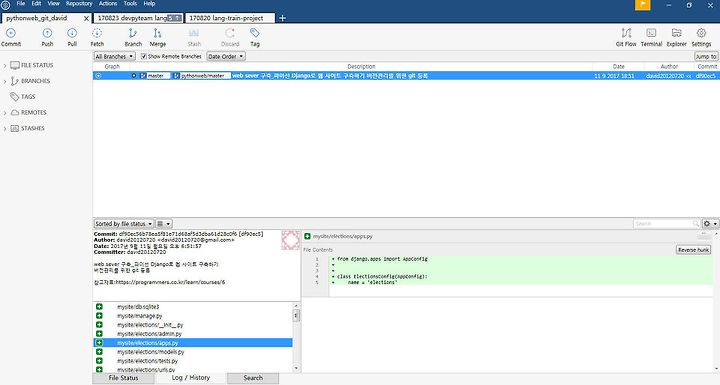Open the Date Order dropdown
720x385 pixels.
click(225, 56)
